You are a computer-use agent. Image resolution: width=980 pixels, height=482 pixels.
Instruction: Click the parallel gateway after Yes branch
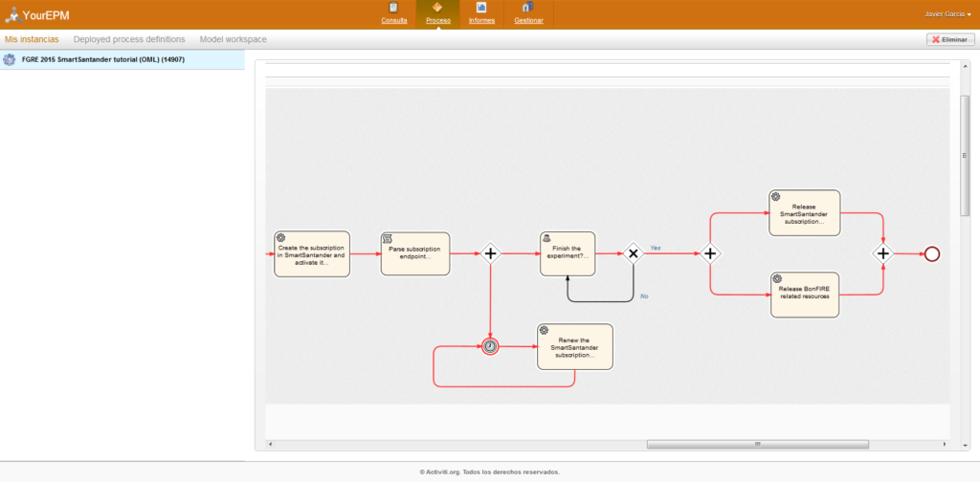pos(710,254)
